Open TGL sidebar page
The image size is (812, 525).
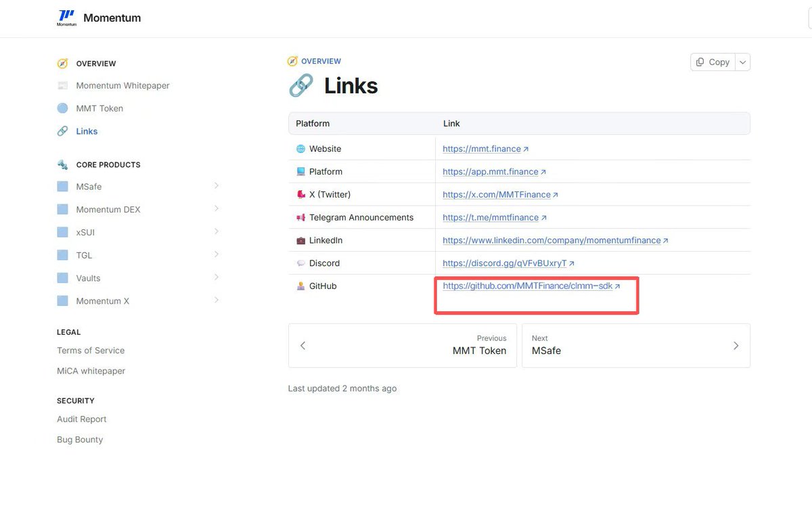coord(84,256)
